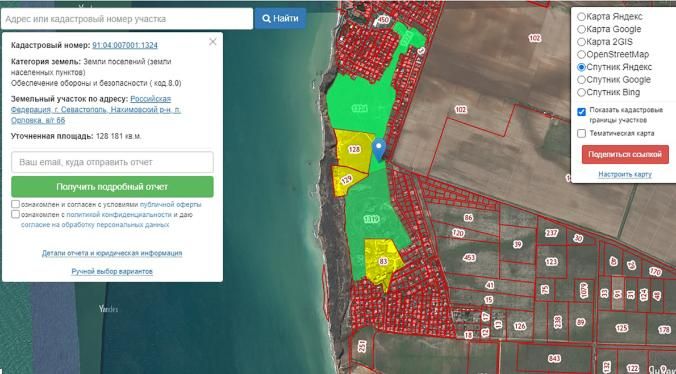Click parcel label 123 on map

(x=551, y=262)
